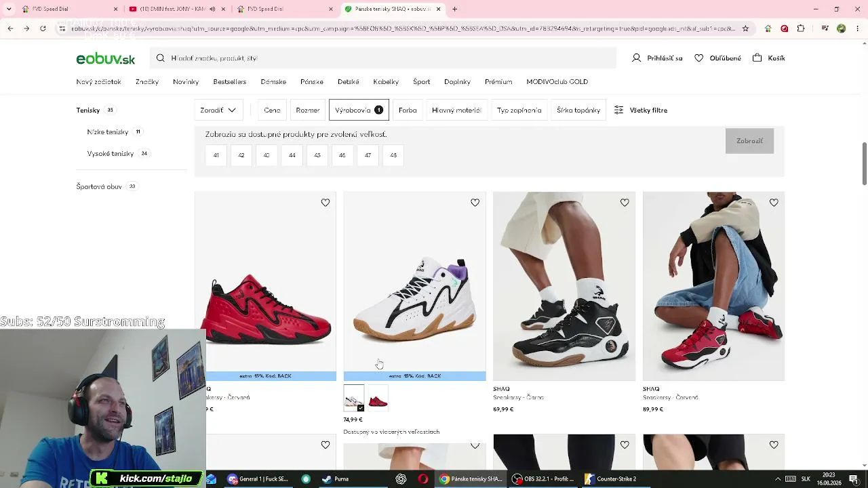868x488 pixels.
Task: Open the Farba filter
Action: pyautogui.click(x=408, y=110)
